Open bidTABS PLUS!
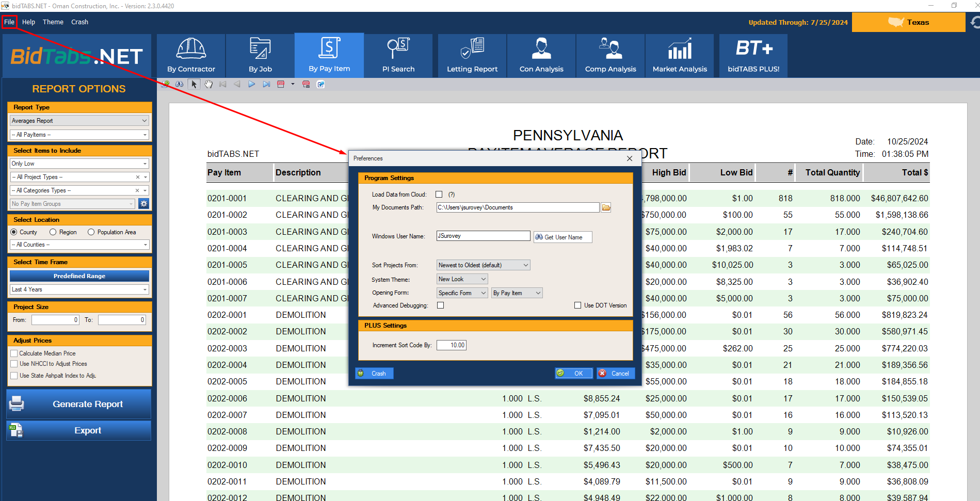The width and height of the screenshot is (980, 501). (753, 56)
